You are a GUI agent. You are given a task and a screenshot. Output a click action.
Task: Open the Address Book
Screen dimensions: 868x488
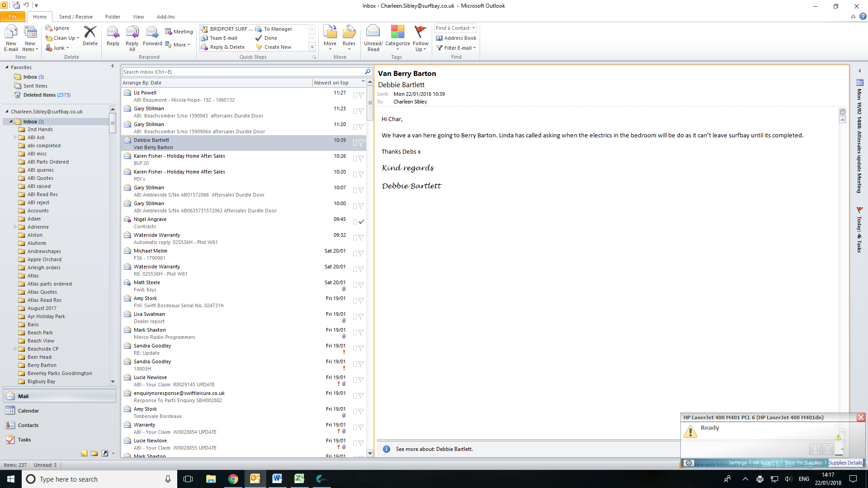click(x=456, y=38)
